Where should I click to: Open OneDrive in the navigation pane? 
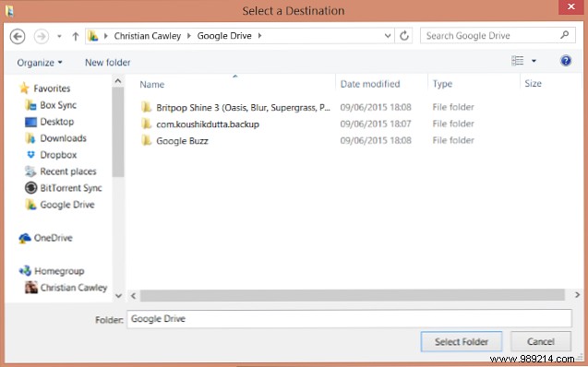pos(53,238)
